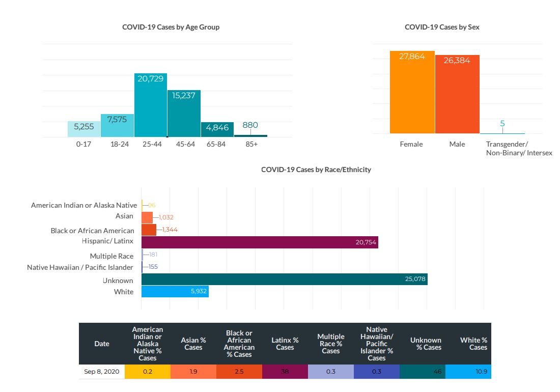Click the 25-44 age group bar
560x392 pixels.
(x=151, y=105)
